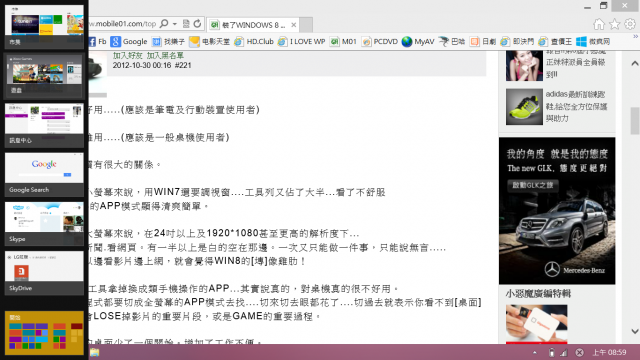Open network signal tray icon
Viewport: 640px width, 360px height.
[x=564, y=352]
